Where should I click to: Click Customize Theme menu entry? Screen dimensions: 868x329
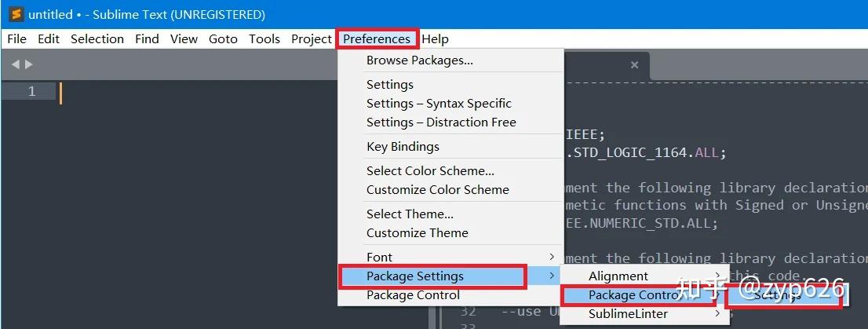click(x=417, y=232)
